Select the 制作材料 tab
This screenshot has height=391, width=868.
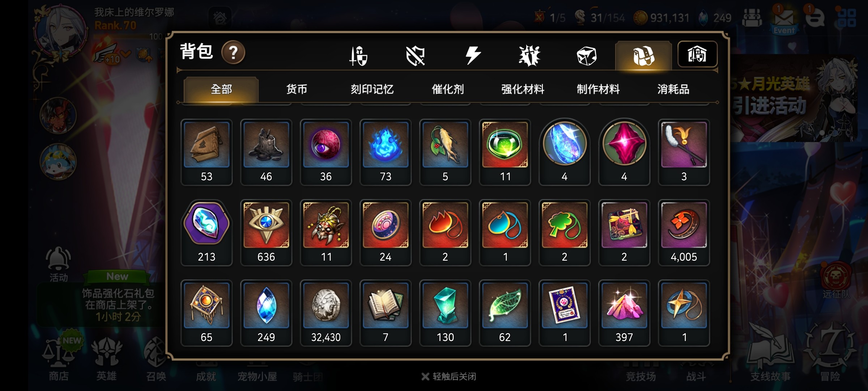click(x=598, y=89)
